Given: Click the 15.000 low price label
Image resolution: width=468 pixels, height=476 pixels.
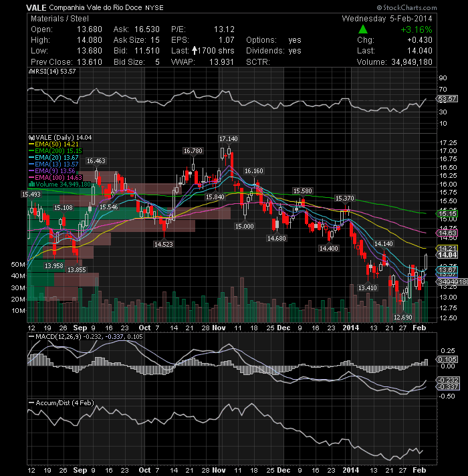Looking at the screenshot, I should point(245,227).
